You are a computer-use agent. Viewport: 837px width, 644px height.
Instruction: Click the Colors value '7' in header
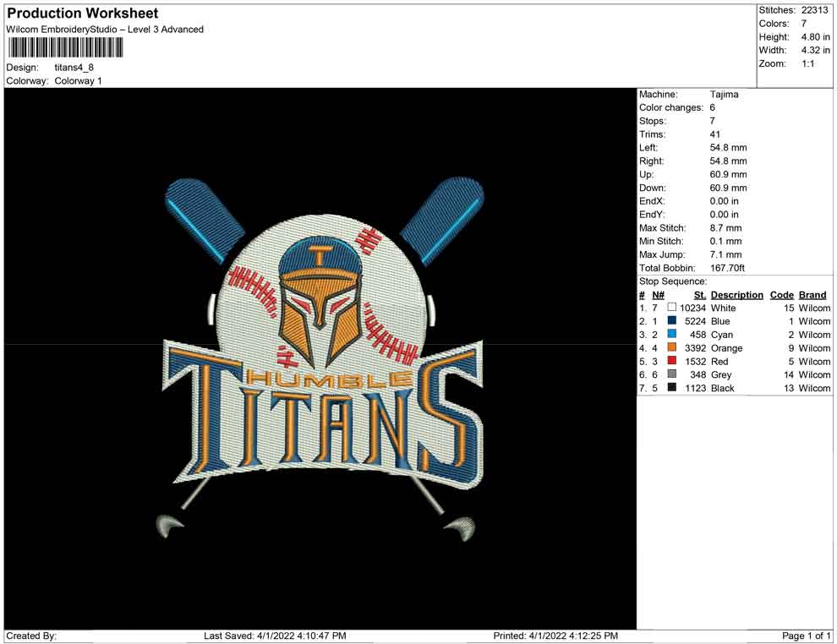pyautogui.click(x=804, y=24)
